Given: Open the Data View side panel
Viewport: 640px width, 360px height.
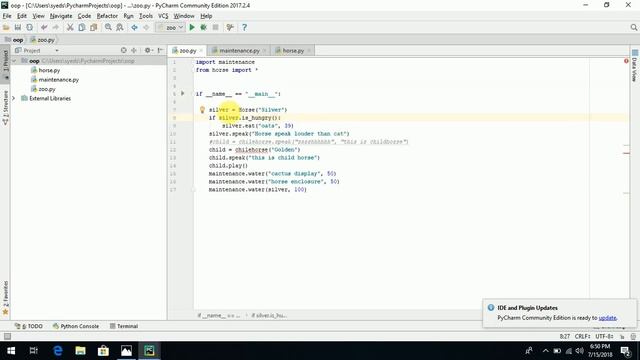Looking at the screenshot, I should click(x=635, y=65).
